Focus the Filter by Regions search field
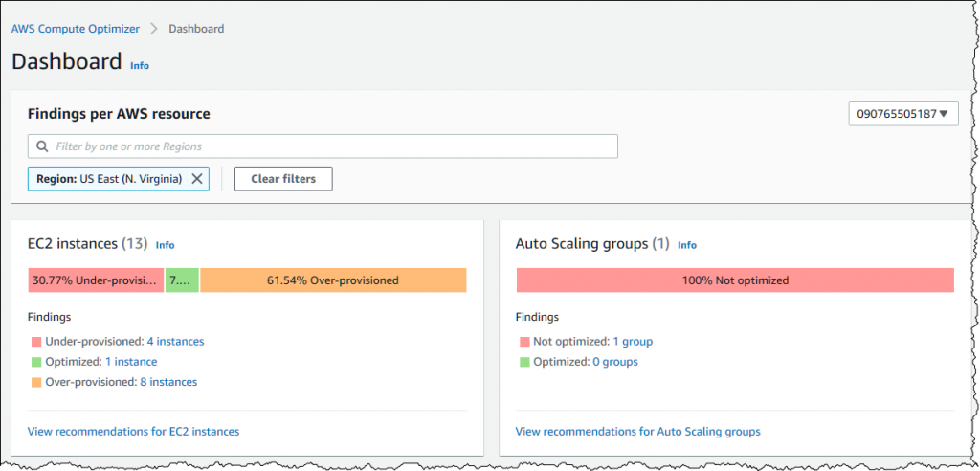The width and height of the screenshot is (980, 471). 330,146
